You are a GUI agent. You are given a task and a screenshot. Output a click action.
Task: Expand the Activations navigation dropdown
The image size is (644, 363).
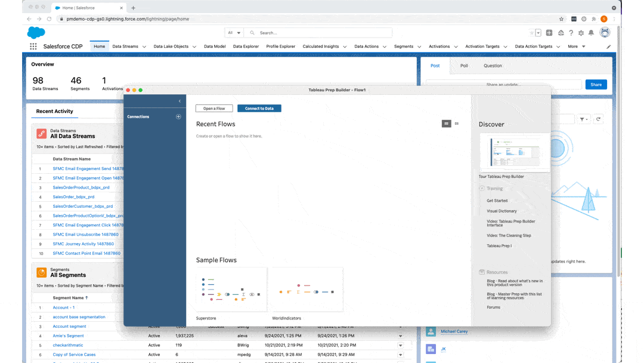point(456,47)
